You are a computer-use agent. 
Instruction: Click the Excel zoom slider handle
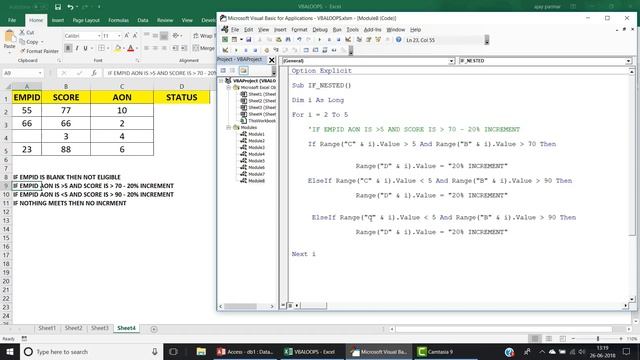click(598, 338)
